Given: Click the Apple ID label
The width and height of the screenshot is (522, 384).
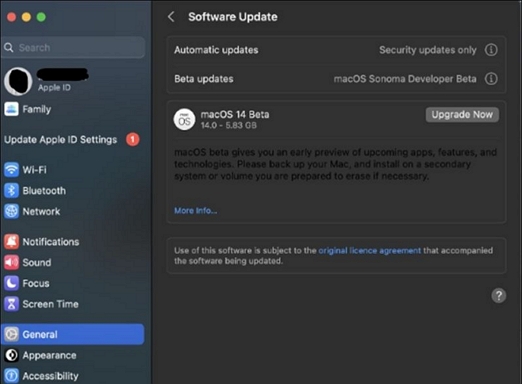Looking at the screenshot, I should click(x=54, y=88).
